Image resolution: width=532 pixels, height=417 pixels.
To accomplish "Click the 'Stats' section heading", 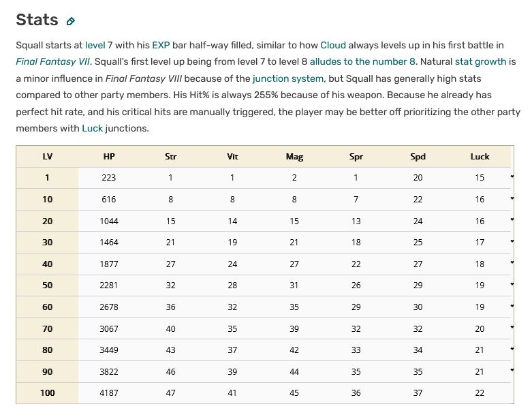I will click(x=37, y=20).
